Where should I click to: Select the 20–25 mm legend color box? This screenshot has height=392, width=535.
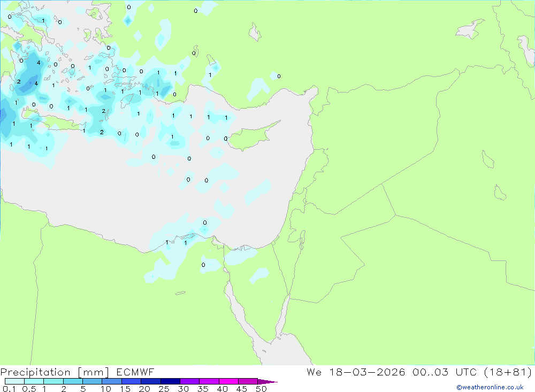(151, 381)
